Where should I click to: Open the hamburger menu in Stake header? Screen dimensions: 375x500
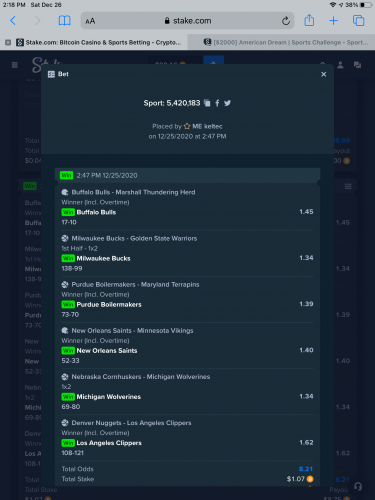pos(15,65)
